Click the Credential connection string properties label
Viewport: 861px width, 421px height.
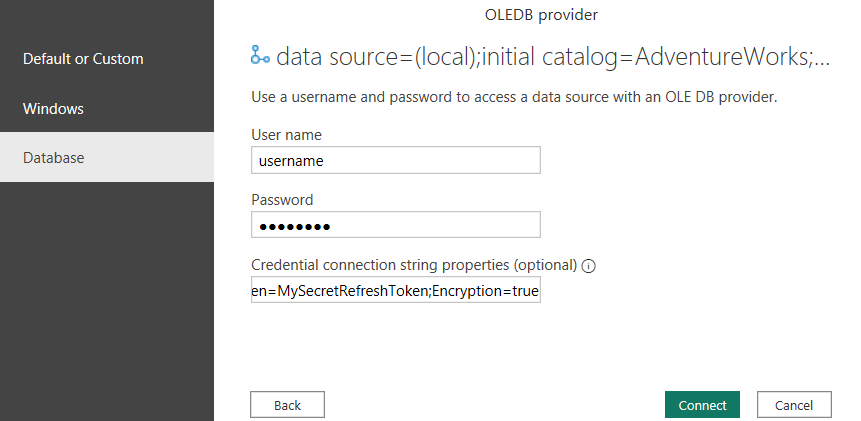[414, 266]
